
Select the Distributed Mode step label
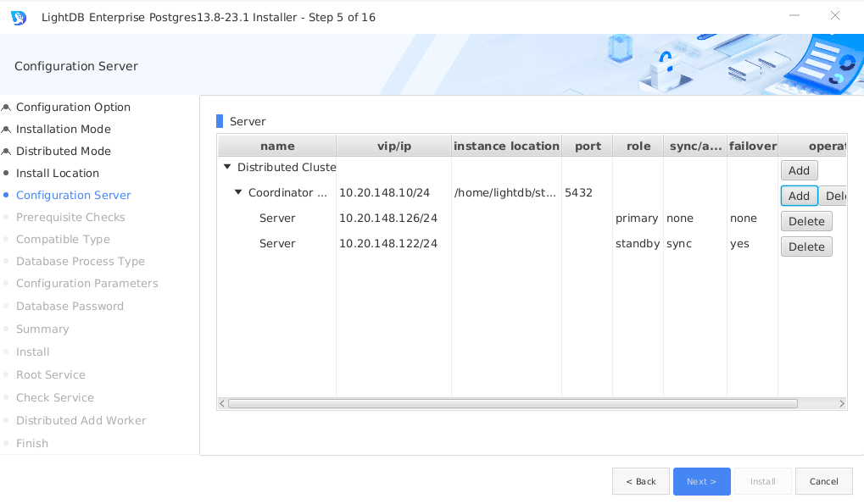(x=64, y=152)
